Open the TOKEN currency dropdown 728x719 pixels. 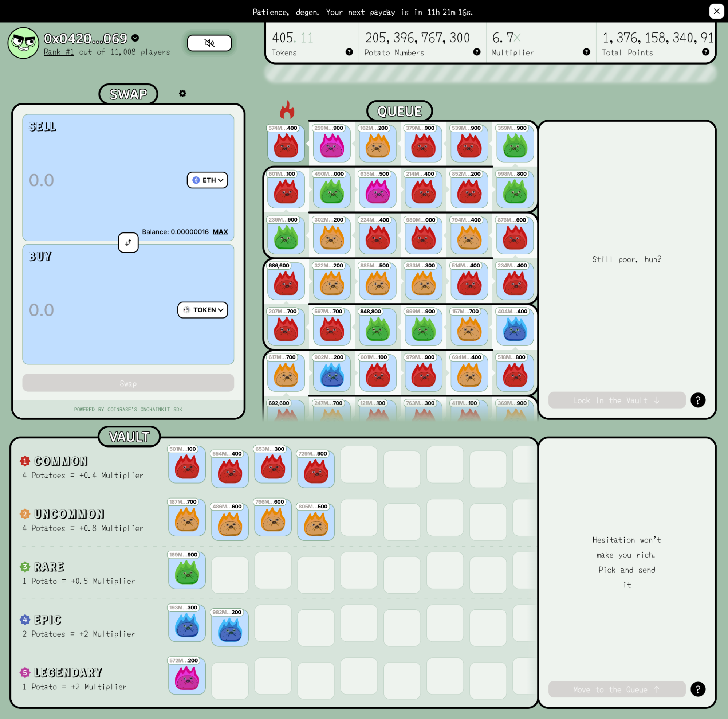tap(203, 310)
